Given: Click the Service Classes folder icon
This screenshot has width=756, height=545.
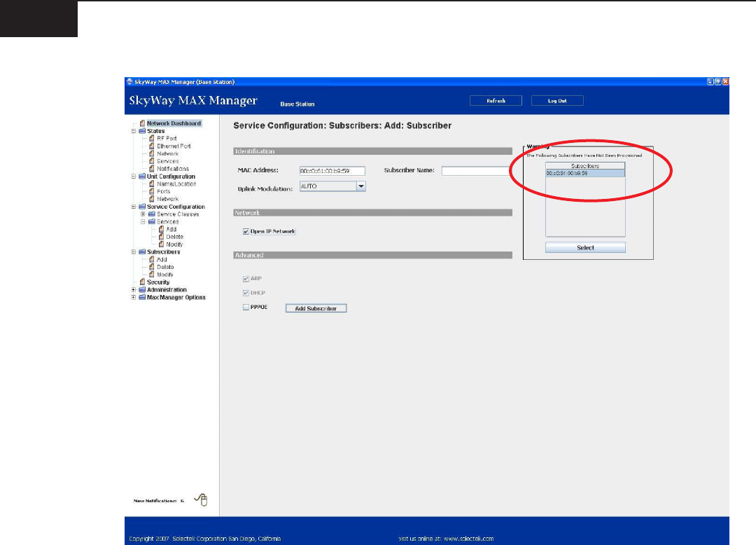Looking at the screenshot, I should [152, 214].
